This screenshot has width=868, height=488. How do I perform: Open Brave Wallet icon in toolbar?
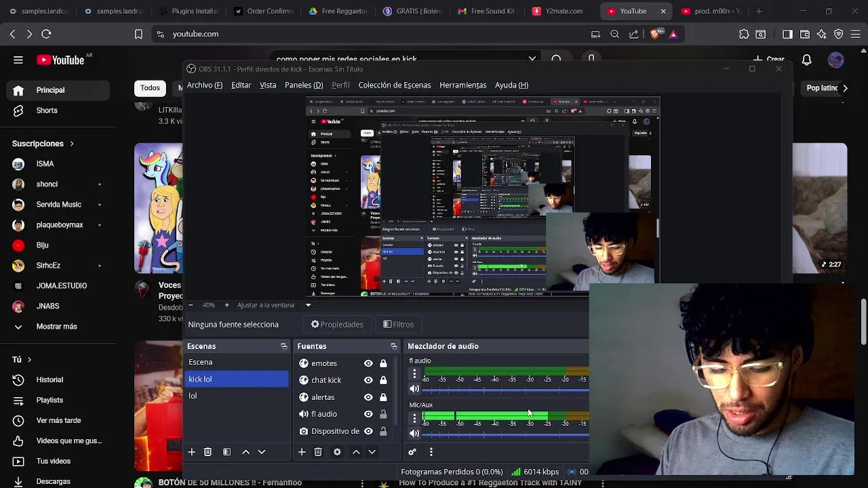tap(805, 34)
